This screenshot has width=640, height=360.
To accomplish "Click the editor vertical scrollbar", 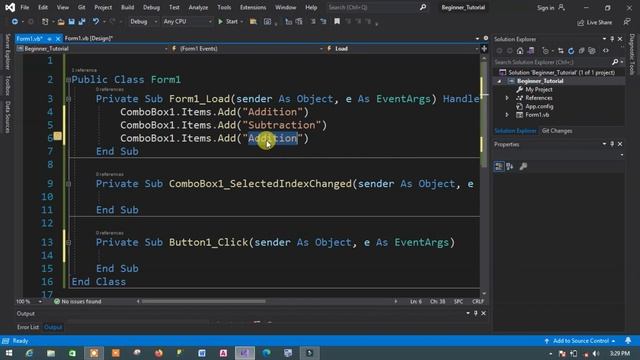I will pos(484,176).
